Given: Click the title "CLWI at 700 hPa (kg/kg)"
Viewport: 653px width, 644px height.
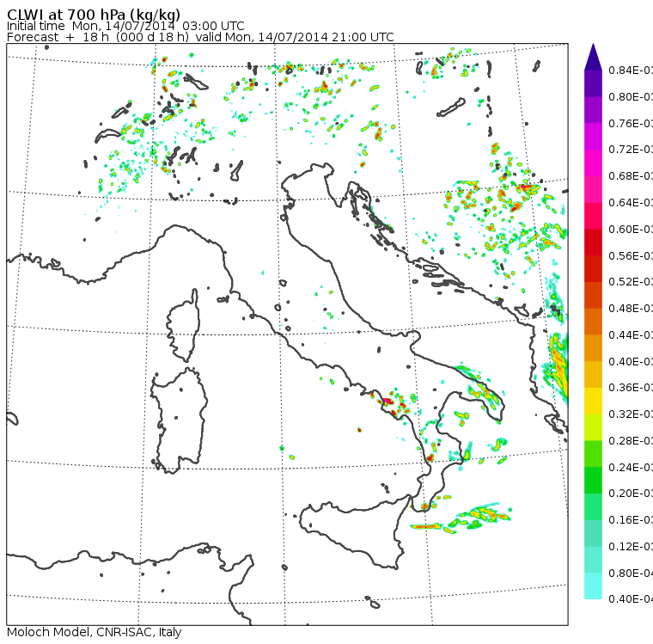Looking at the screenshot, I should 94,15.
